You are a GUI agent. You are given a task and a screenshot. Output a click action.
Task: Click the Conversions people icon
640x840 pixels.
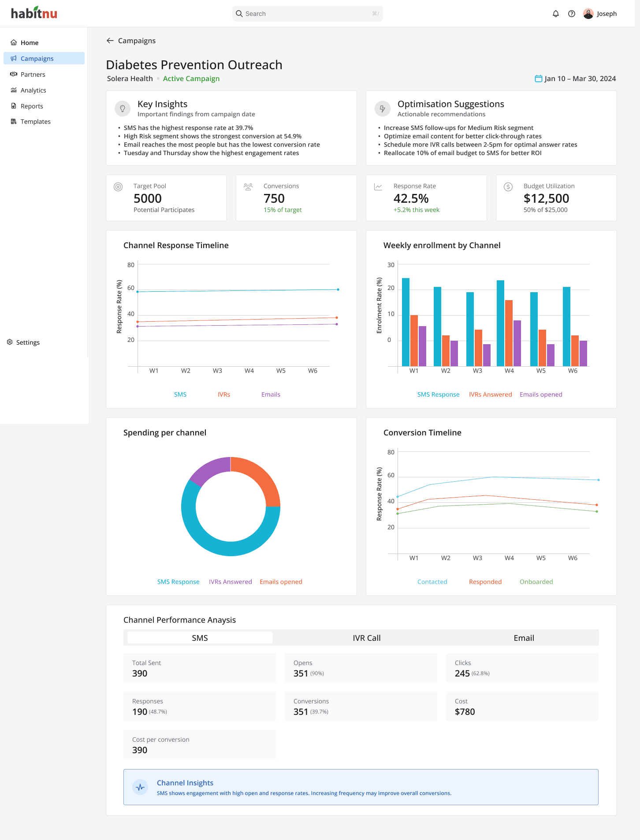tap(248, 187)
